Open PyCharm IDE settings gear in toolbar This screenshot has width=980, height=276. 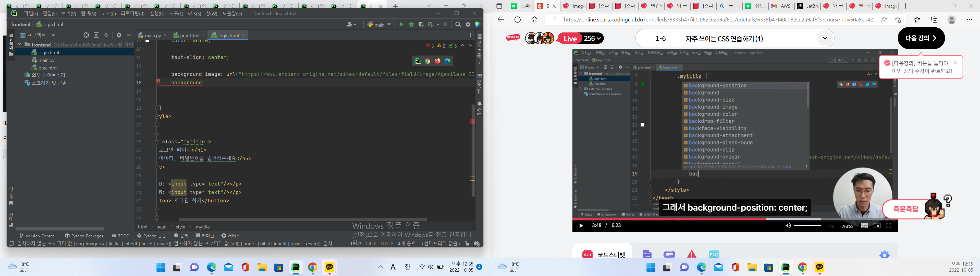[x=468, y=24]
